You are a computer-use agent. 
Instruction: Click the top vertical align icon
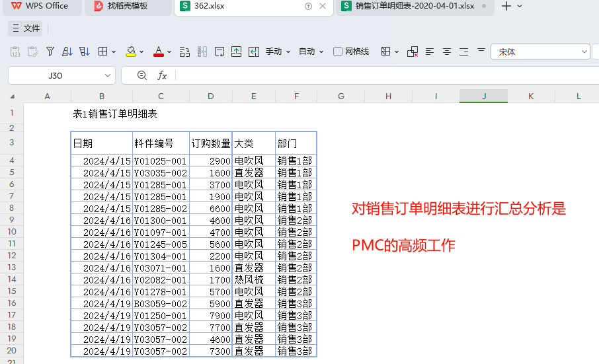[x=481, y=50]
